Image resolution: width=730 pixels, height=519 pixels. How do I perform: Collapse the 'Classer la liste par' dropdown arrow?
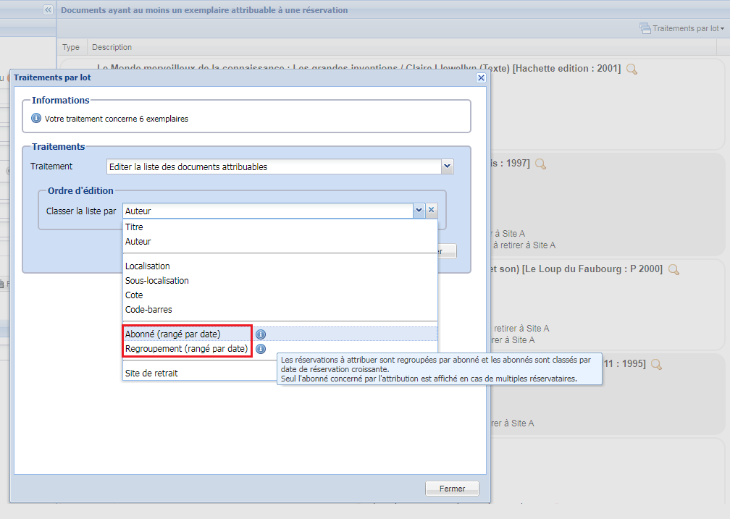point(418,211)
